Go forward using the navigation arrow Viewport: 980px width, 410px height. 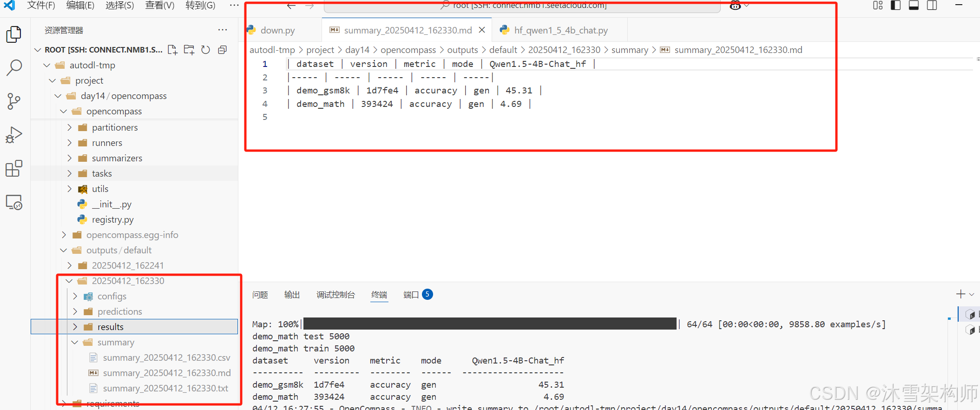(310, 6)
